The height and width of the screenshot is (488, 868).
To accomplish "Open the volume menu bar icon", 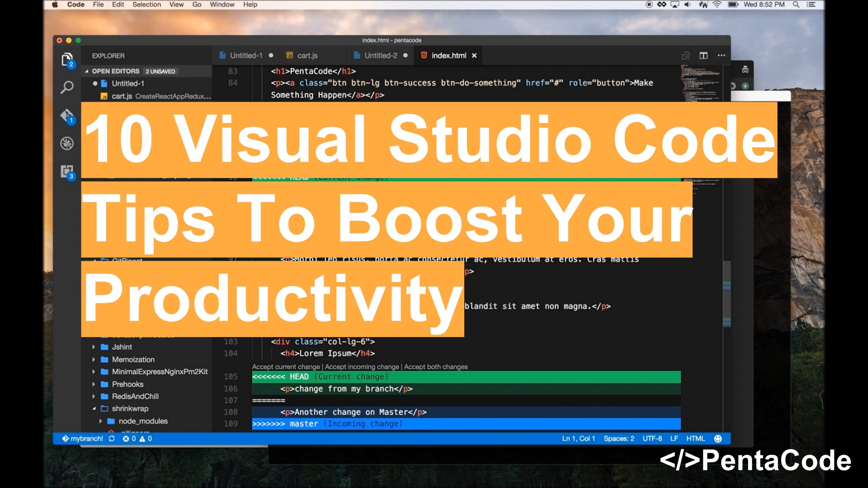I will point(688,5).
